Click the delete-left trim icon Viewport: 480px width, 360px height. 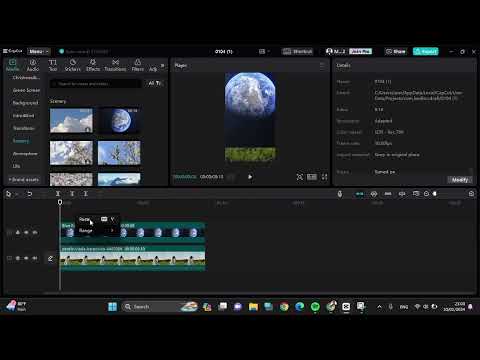pyautogui.click(x=72, y=194)
